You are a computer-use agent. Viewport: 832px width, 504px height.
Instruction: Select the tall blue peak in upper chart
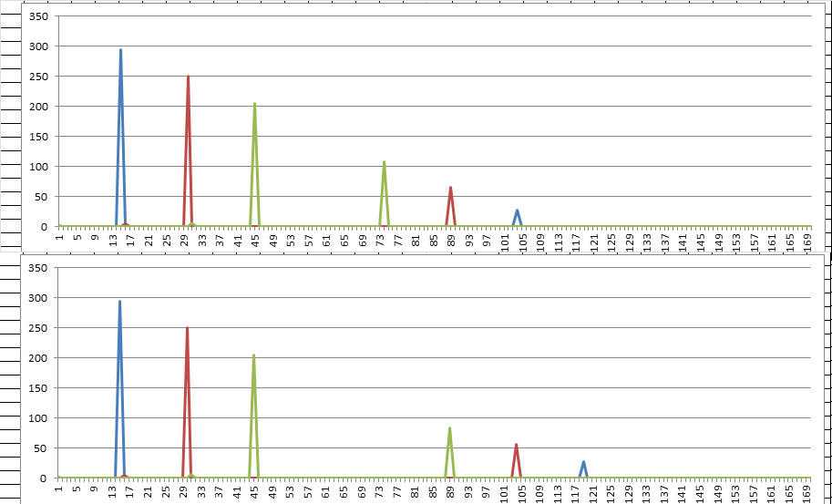coord(121,138)
